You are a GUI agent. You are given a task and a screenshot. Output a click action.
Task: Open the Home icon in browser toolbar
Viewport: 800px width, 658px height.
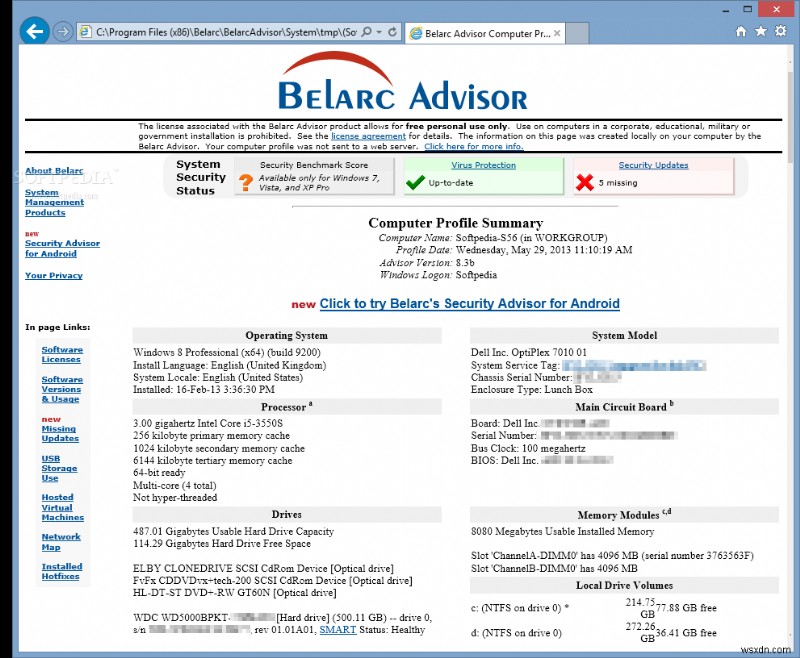point(741,32)
